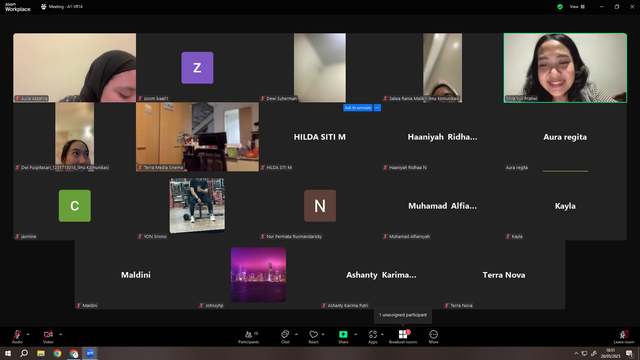Open the View layout menu
Viewport: 640px width, 360px height.
(x=577, y=7)
